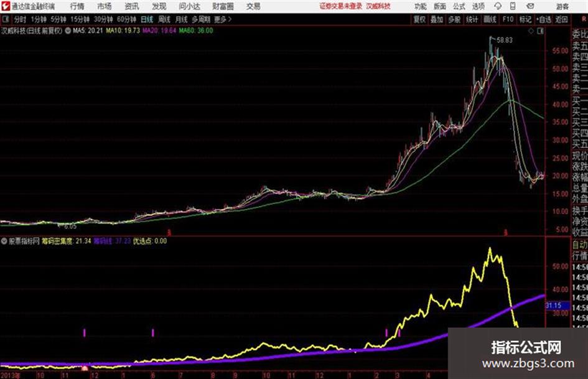This screenshot has height=379, width=588.
Task: Expand the main chart indicator dropdown near MA5
Action: coord(68,30)
